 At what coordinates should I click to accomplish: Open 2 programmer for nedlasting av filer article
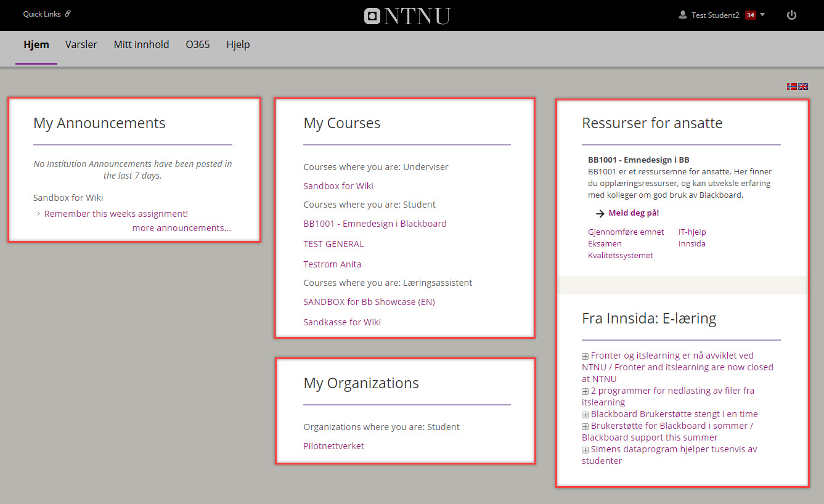coord(668,396)
